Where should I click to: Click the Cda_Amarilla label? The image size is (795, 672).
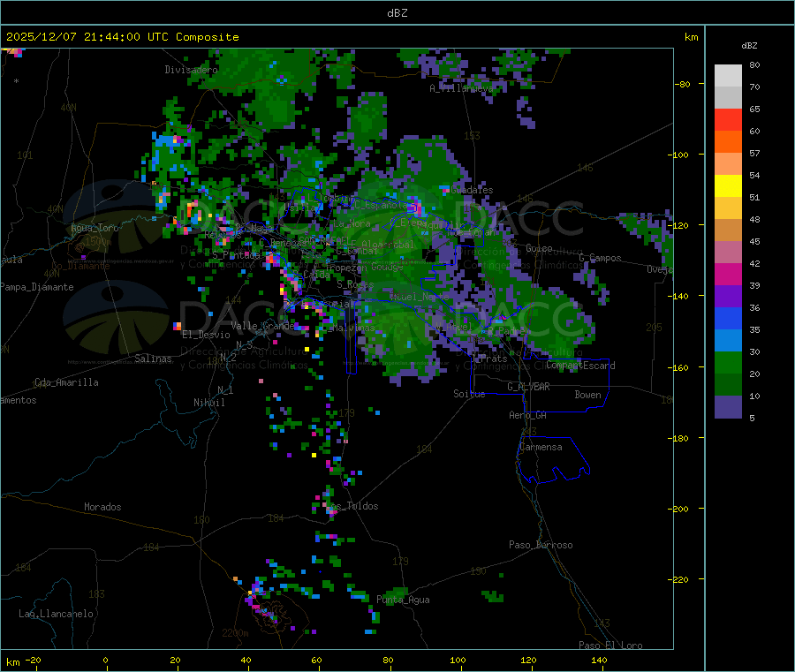66,382
